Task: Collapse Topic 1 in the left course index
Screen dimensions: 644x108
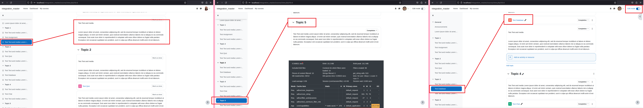Action: (3, 28)
